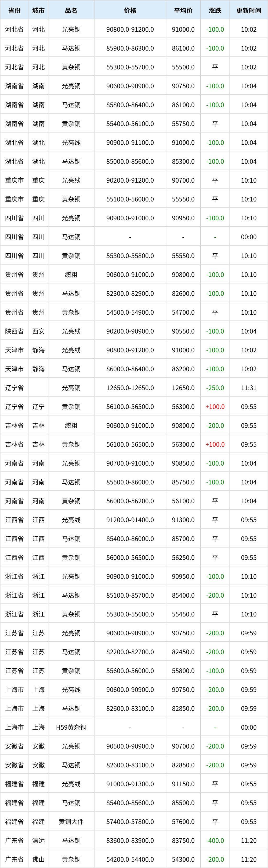This screenshot has width=268, height=868.
Task: Click the 黄铜大件 product in Fujian row
Action: (x=71, y=822)
